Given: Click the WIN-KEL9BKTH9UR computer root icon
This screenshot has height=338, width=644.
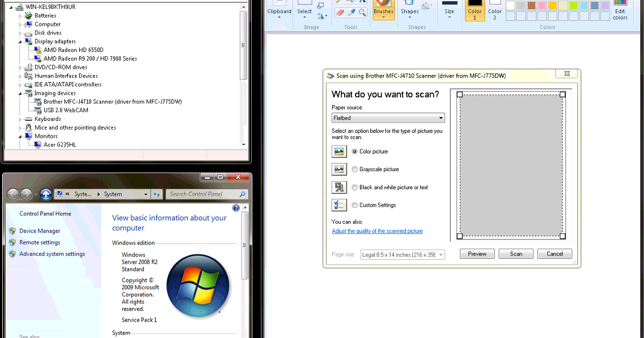Looking at the screenshot, I should (x=19, y=7).
